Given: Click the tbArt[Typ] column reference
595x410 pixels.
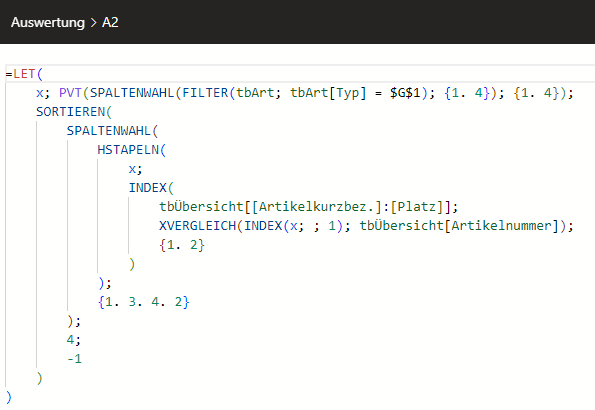Looking at the screenshot, I should [328, 93].
